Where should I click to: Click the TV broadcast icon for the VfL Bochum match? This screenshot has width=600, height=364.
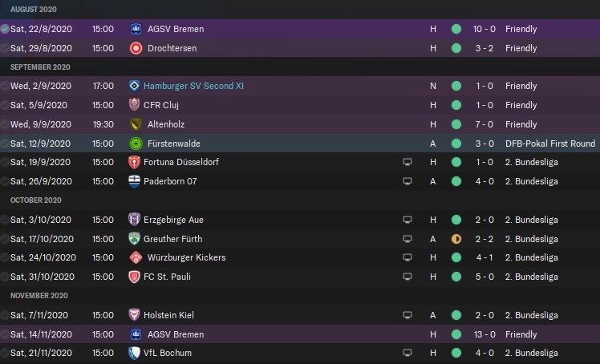[x=407, y=353]
